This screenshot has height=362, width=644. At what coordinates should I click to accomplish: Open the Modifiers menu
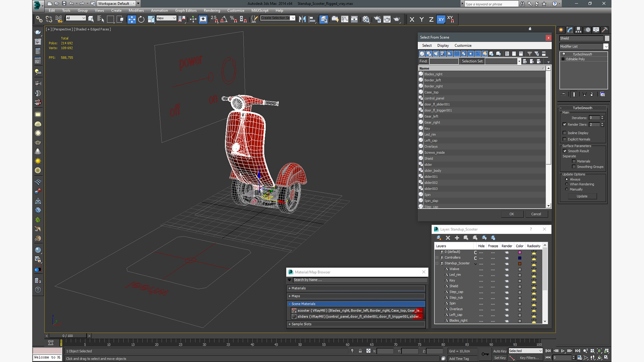[x=136, y=10]
